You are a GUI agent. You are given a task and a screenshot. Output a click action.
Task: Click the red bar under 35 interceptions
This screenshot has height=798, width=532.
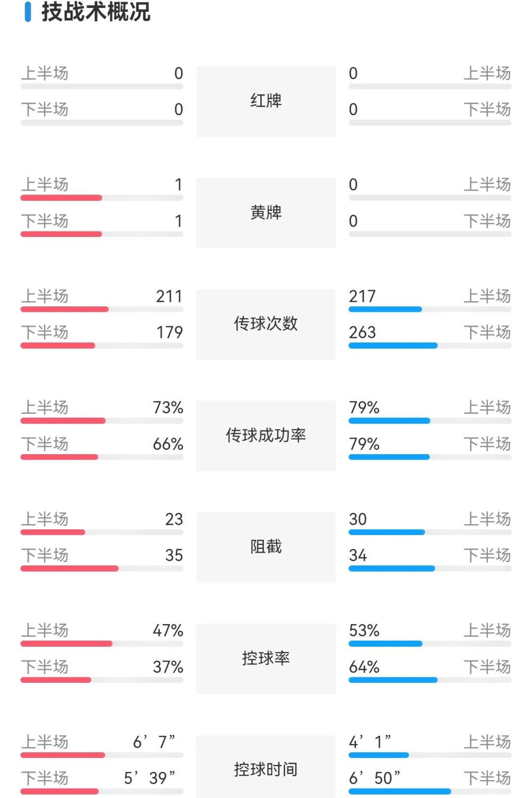click(69, 569)
